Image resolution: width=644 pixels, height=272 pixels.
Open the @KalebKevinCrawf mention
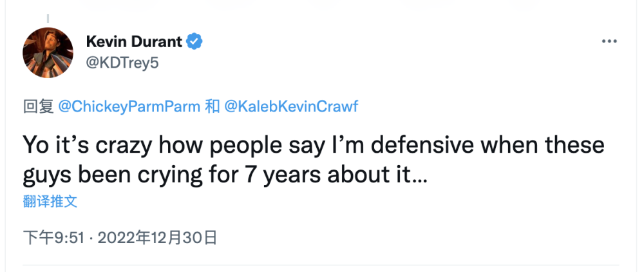(x=290, y=107)
